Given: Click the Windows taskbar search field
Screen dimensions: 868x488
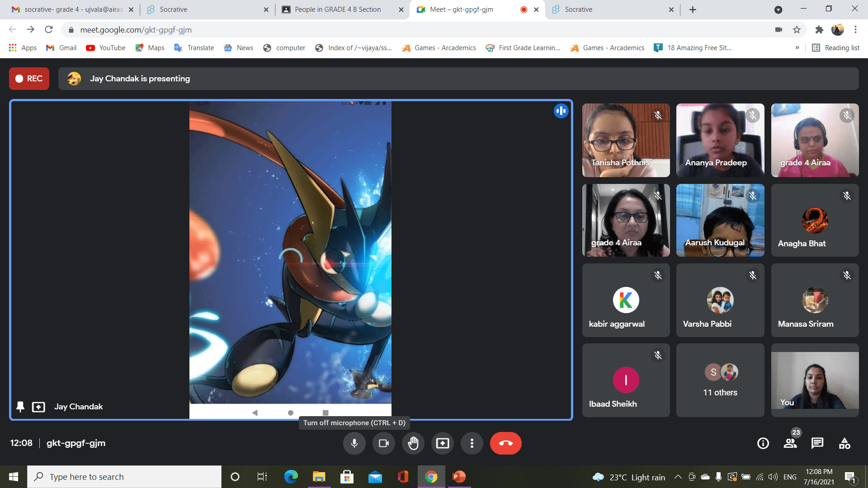Looking at the screenshot, I should click(124, 477).
